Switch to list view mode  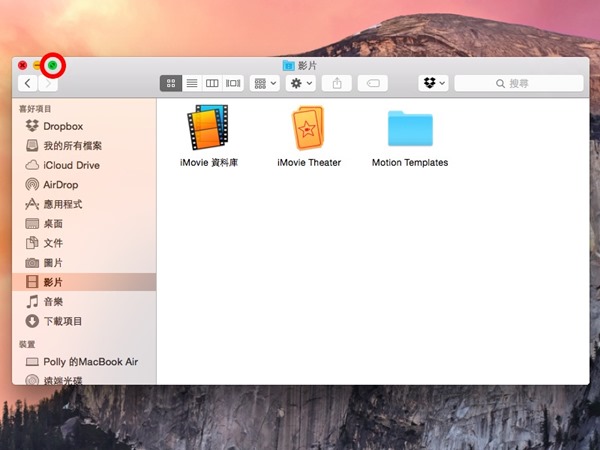point(191,84)
